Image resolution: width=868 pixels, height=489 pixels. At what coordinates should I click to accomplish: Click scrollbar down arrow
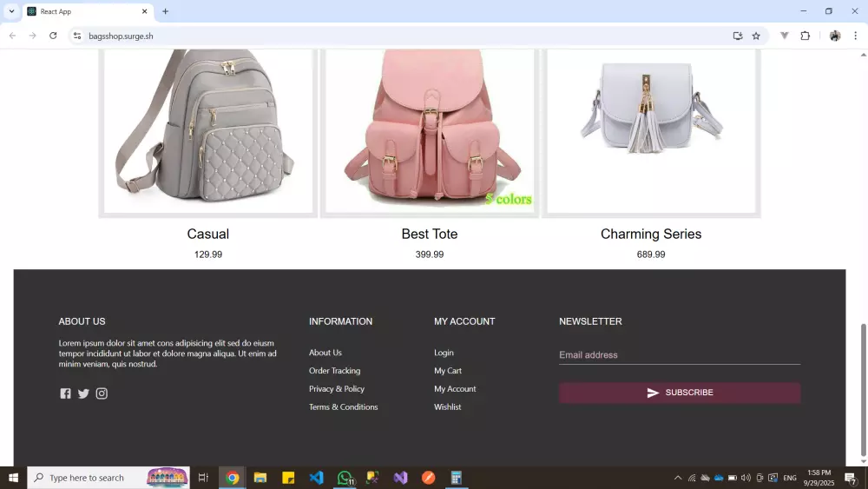point(863,460)
